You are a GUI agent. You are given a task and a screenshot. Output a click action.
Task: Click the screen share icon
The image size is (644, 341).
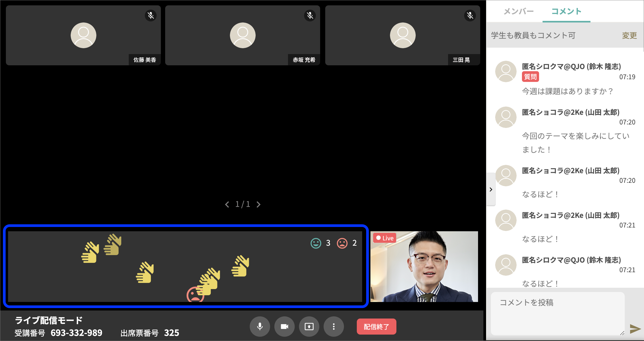click(x=309, y=327)
